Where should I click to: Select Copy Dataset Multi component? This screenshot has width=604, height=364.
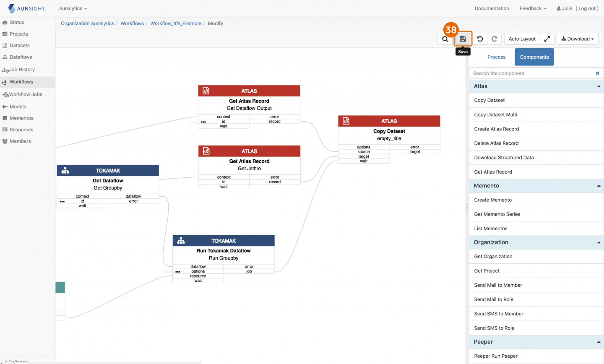point(536,115)
